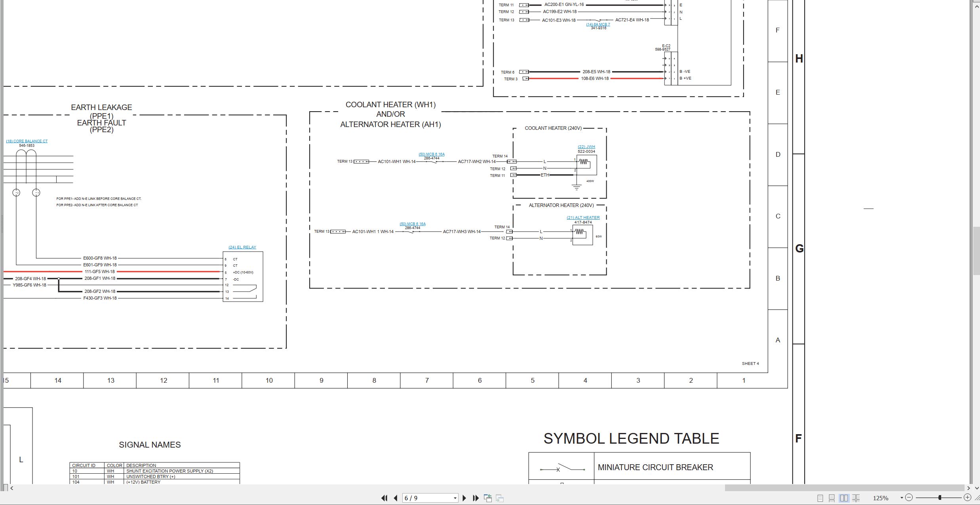
Task: Click the wire label Y985-GF6 WH-18
Action: pyautogui.click(x=29, y=285)
